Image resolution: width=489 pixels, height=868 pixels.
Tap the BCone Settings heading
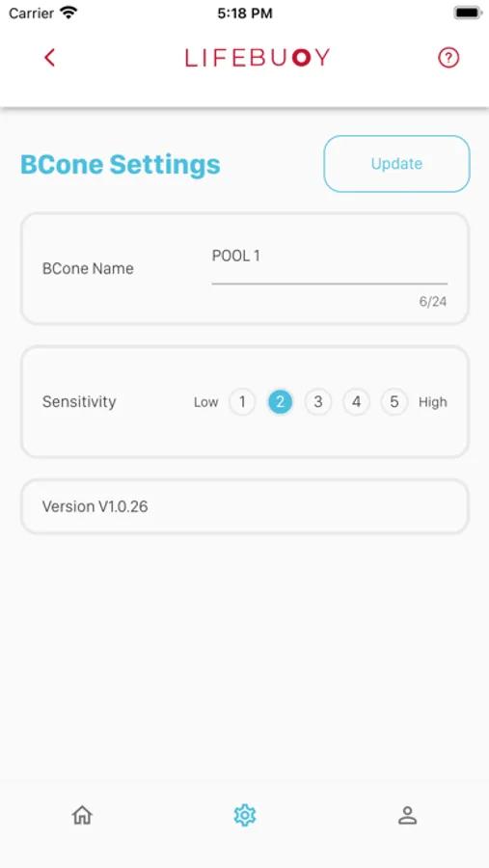[x=121, y=164]
